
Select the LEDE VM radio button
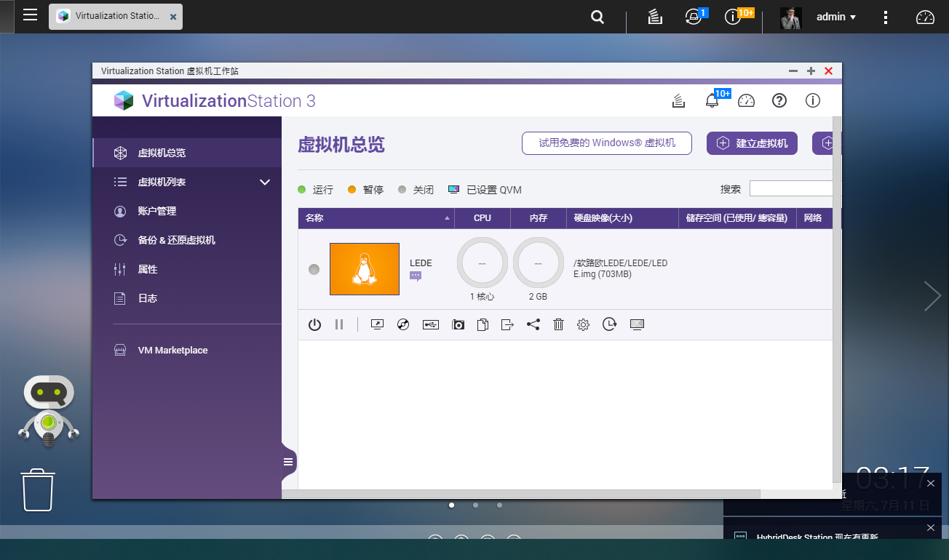314,269
